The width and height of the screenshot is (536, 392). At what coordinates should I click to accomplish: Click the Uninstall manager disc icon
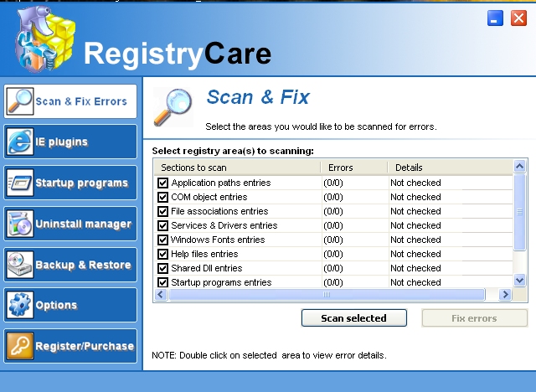(20, 224)
